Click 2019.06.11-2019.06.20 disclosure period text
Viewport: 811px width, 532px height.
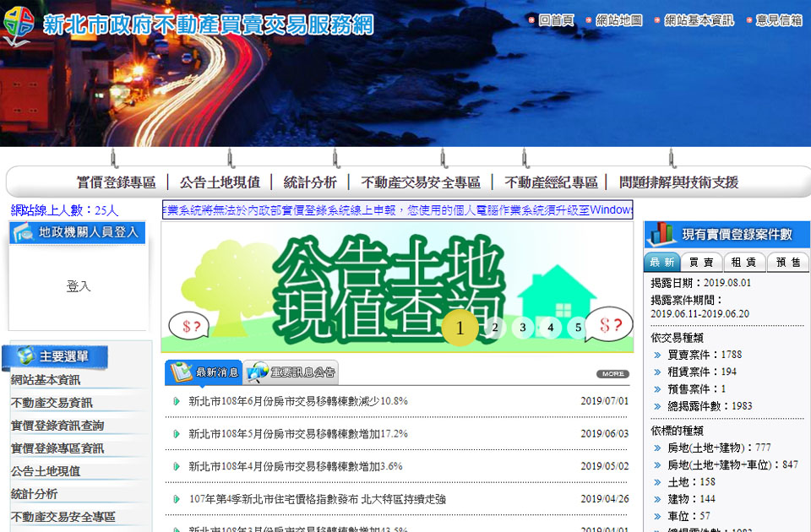[x=699, y=314]
